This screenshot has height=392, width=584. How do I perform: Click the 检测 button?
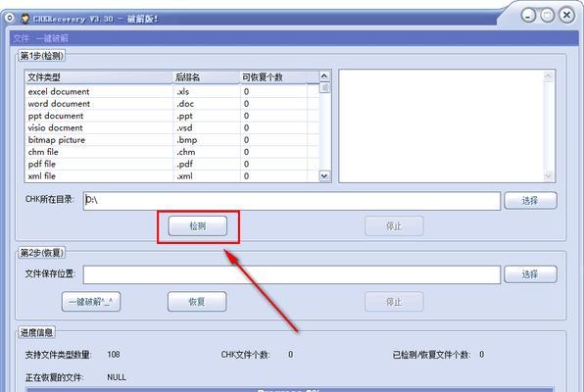point(197,225)
